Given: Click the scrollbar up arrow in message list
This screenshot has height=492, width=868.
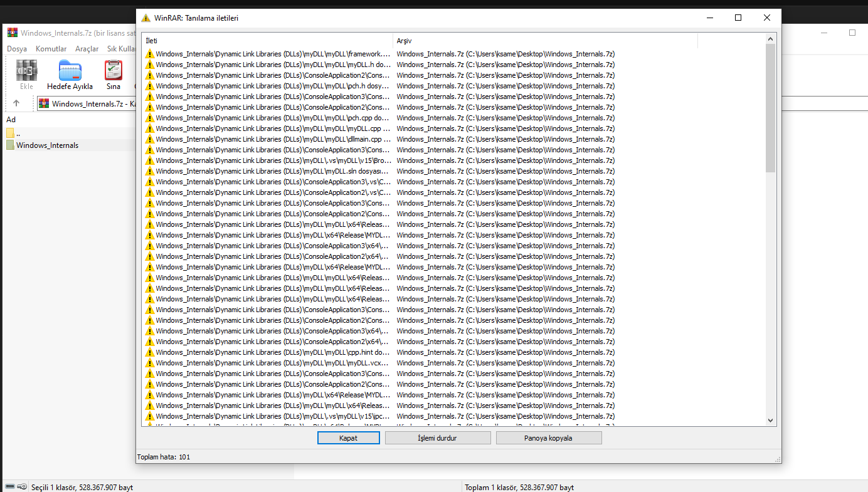Looking at the screenshot, I should (770, 39).
